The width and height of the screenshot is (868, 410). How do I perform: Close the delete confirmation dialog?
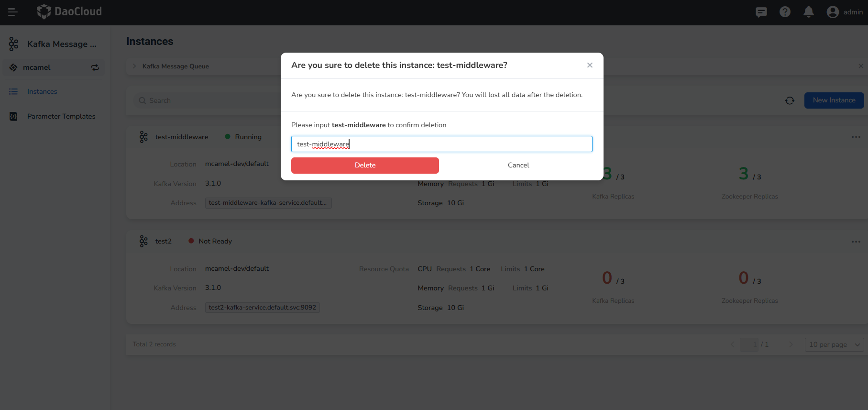tap(590, 65)
